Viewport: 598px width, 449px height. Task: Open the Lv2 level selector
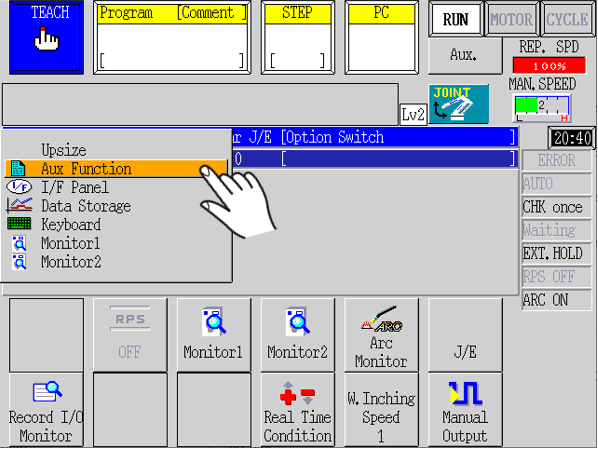point(413,114)
